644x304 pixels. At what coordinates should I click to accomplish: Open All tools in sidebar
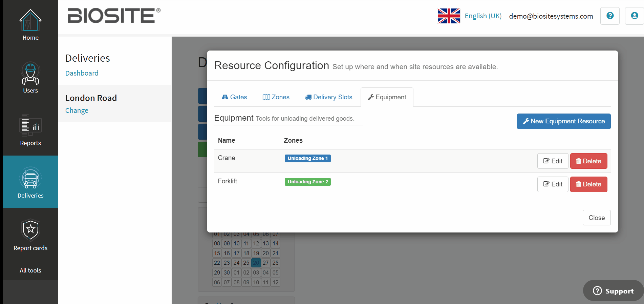point(30,270)
